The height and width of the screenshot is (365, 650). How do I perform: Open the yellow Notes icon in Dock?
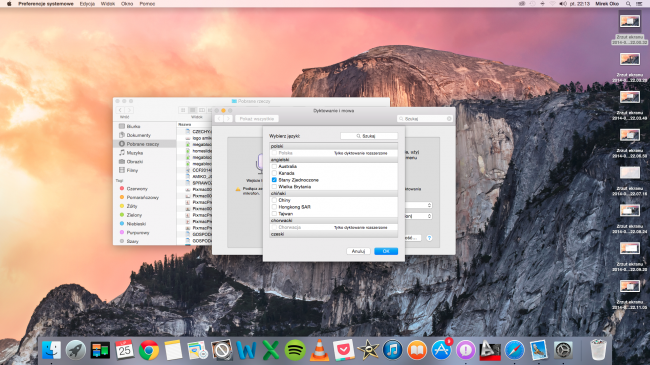click(x=173, y=350)
